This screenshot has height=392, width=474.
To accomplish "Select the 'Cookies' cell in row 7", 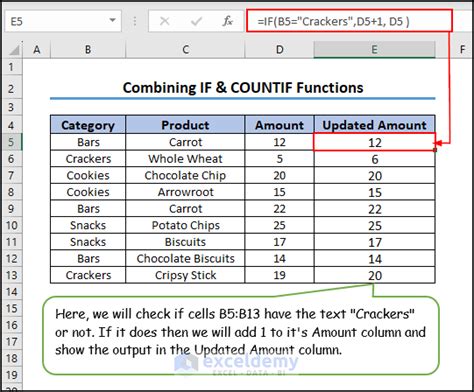I will [88, 175].
